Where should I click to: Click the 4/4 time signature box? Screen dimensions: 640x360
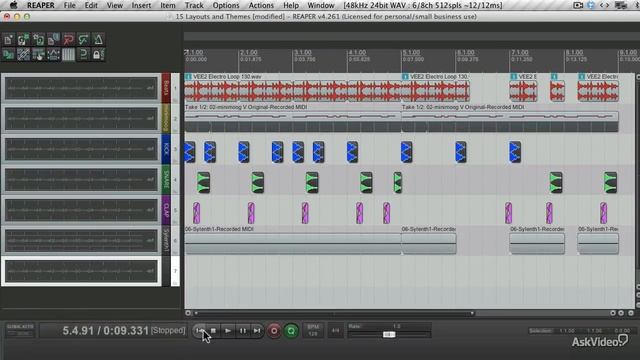tap(335, 331)
